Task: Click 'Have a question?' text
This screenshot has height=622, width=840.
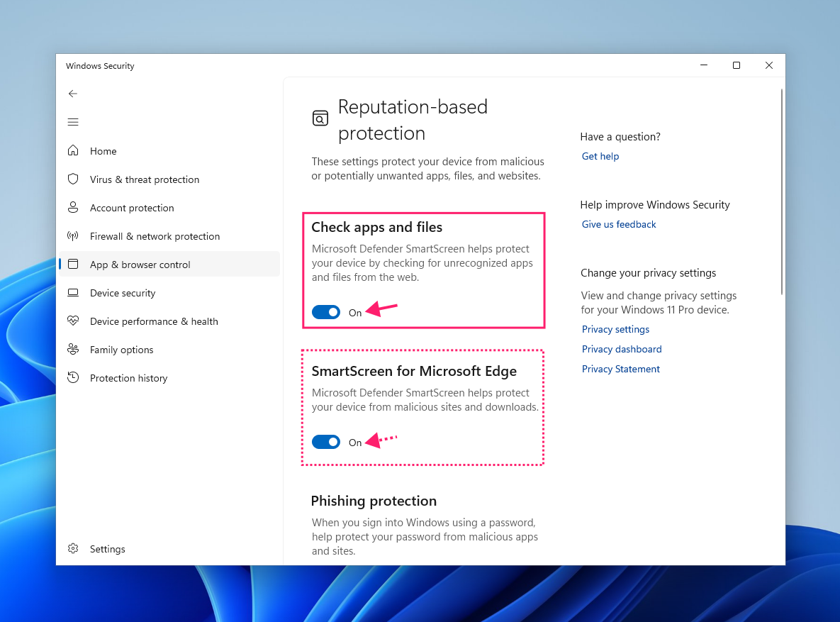Action: point(620,137)
